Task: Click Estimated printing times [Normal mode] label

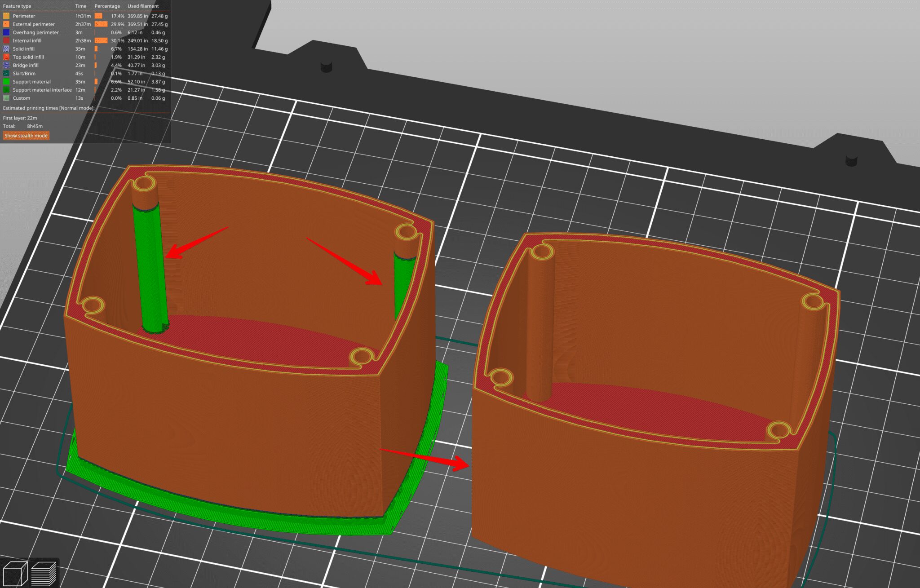Action: pos(49,108)
